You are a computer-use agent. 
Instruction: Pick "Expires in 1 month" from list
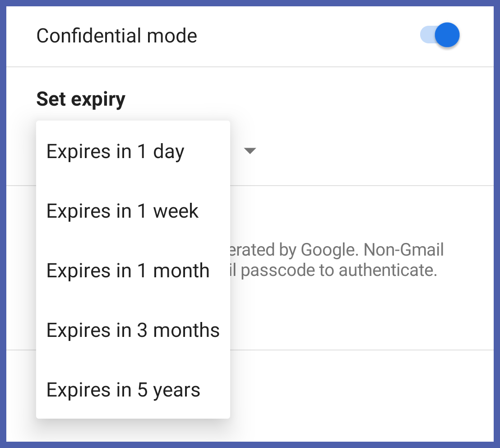pyautogui.click(x=128, y=271)
